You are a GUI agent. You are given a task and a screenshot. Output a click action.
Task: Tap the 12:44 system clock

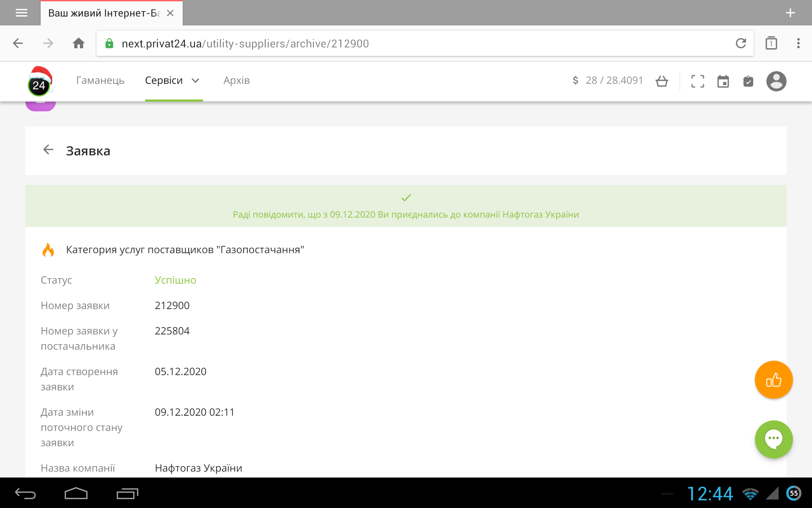(x=710, y=494)
